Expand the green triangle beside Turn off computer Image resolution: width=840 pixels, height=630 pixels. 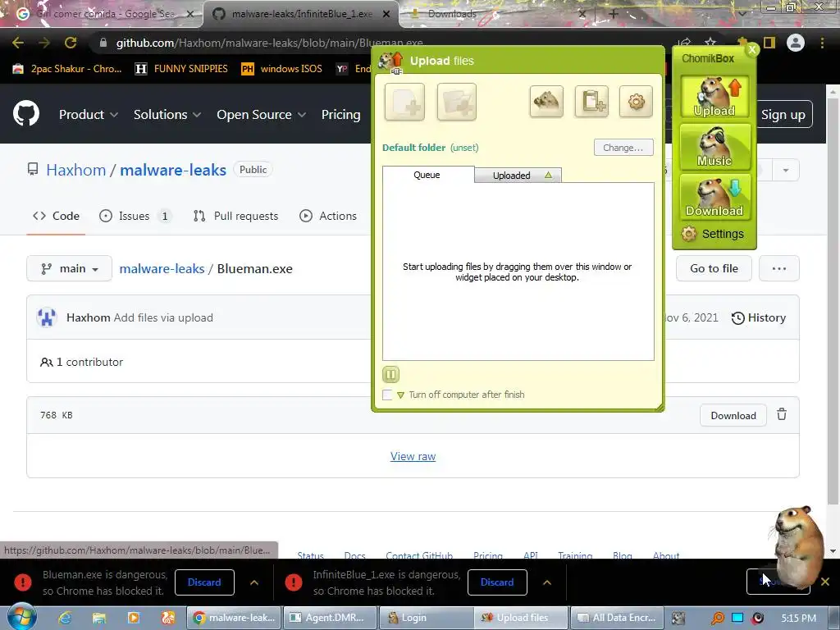coord(400,395)
